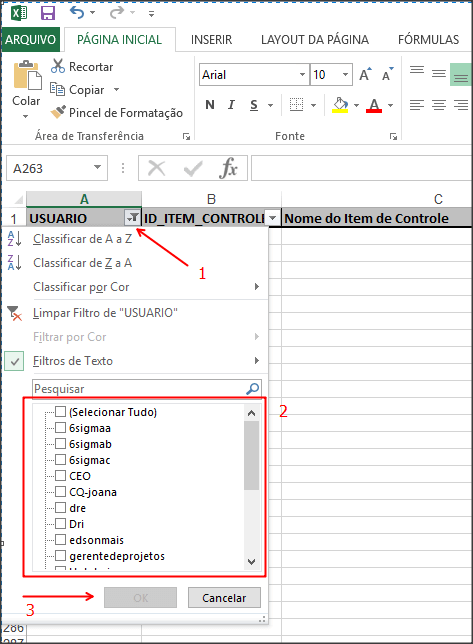The image size is (473, 644).
Task: Open the Arial font name dropdown
Action: click(302, 74)
